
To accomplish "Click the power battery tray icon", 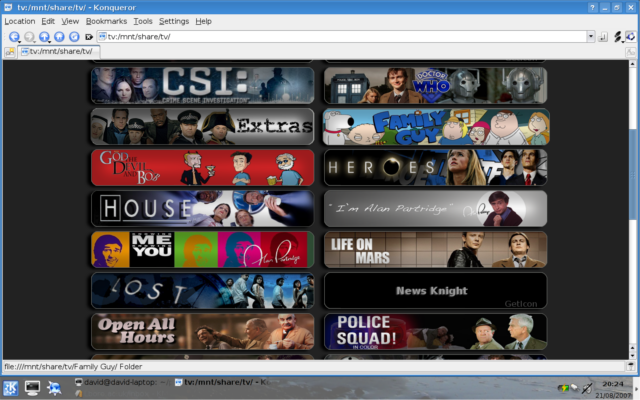I will point(564,387).
